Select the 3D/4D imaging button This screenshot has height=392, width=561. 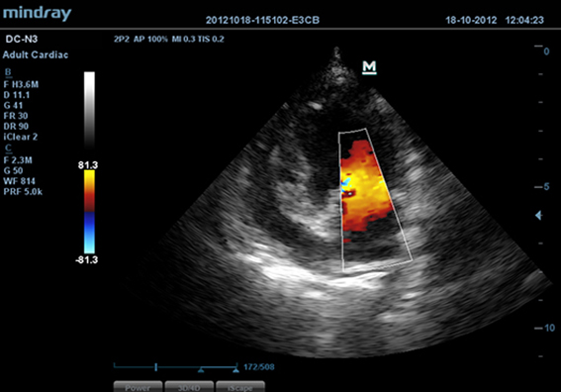pyautogui.click(x=189, y=387)
